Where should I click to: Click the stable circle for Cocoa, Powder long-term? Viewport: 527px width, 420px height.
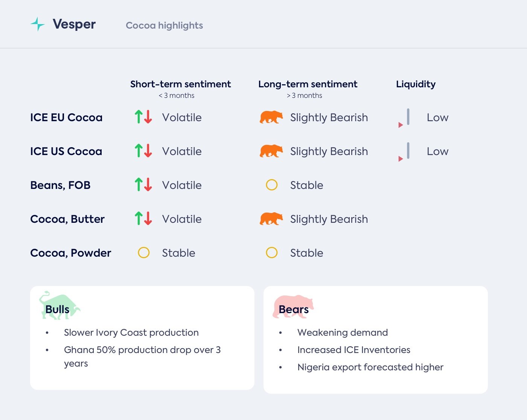click(x=272, y=253)
